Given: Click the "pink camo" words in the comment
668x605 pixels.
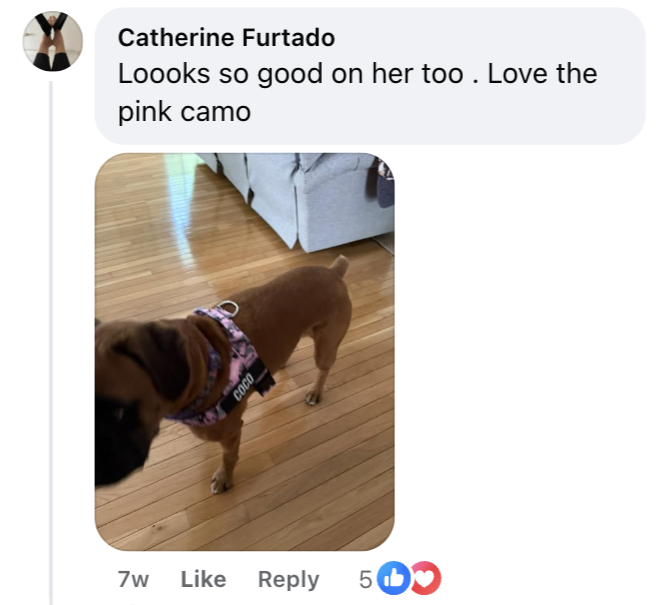Looking at the screenshot, I should pos(184,112).
